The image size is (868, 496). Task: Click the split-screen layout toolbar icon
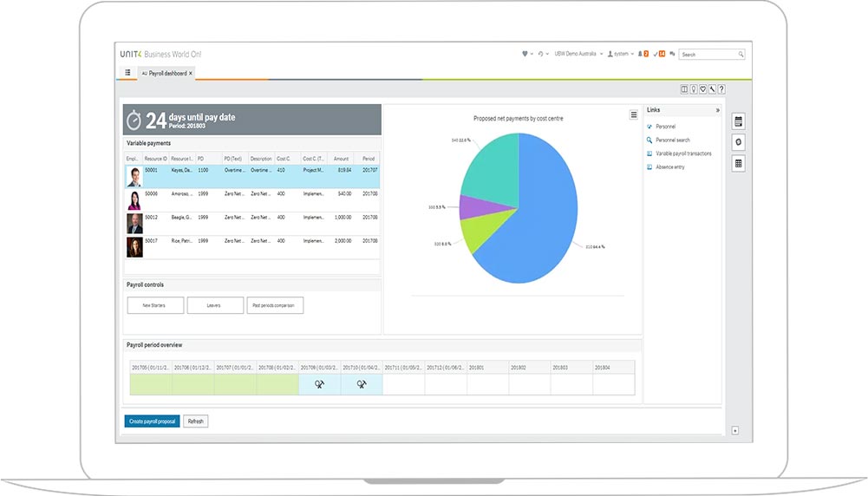[684, 89]
